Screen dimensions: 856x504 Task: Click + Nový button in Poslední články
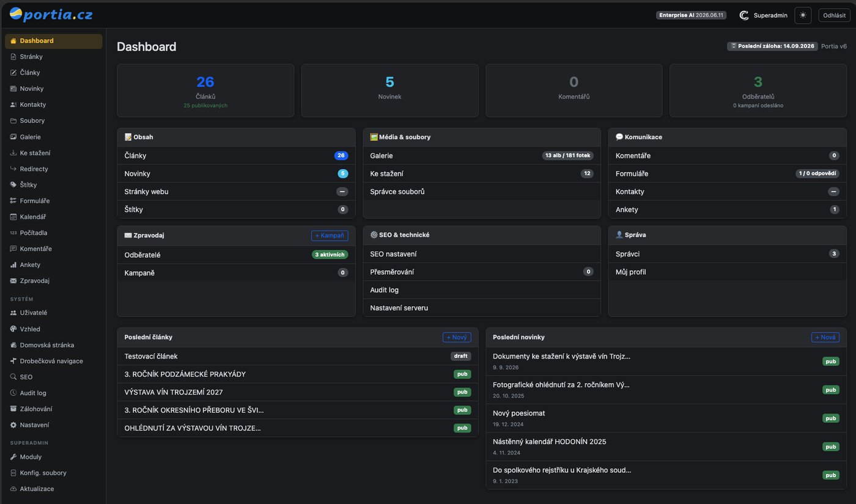(457, 337)
